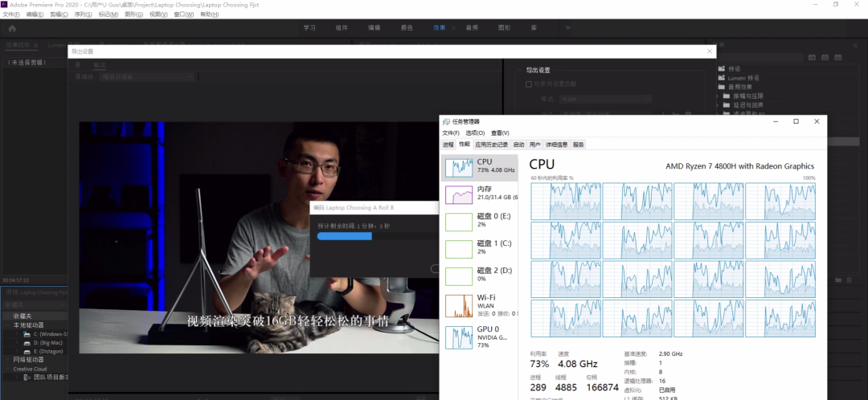This screenshot has height=400, width=868.
Task: Click the D: (Big-Mac) drive icon
Action: point(27,342)
